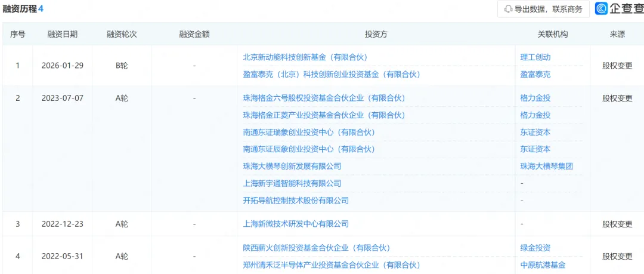Open 珠海格金六号股权投资基金合伙企业 link

point(324,98)
